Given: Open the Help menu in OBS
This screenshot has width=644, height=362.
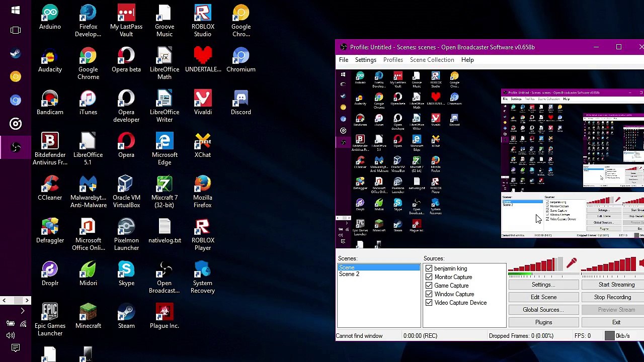Looking at the screenshot, I should coord(467,60).
